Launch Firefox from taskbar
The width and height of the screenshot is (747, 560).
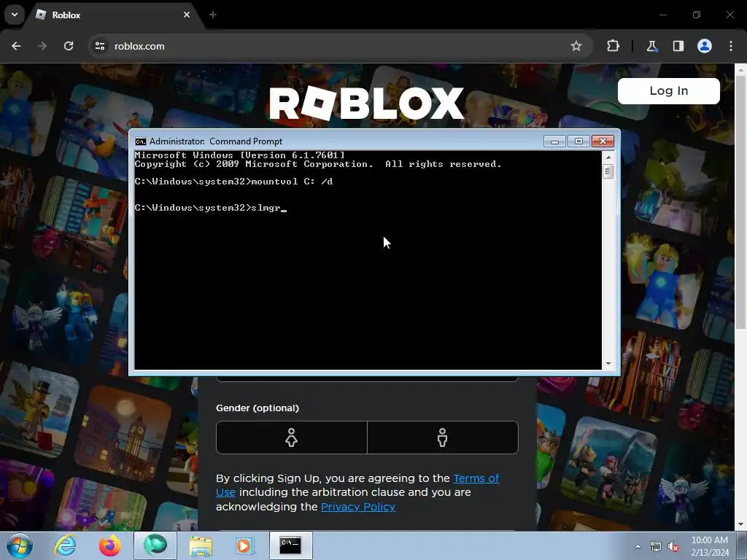pyautogui.click(x=109, y=545)
